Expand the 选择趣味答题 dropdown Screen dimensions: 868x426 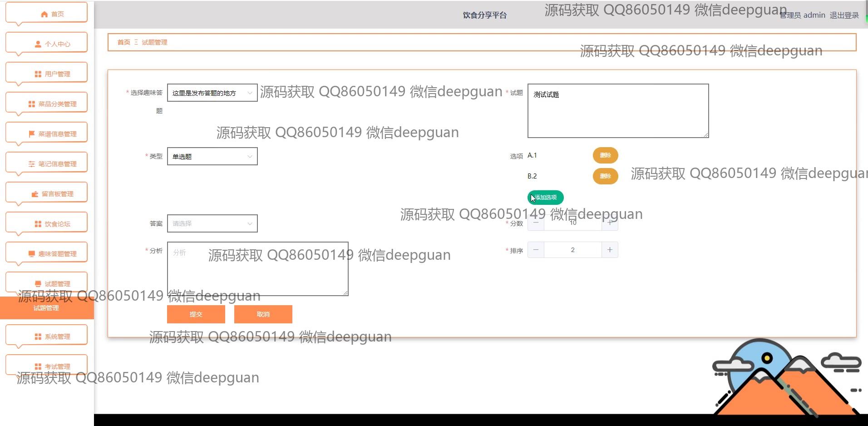pyautogui.click(x=212, y=93)
